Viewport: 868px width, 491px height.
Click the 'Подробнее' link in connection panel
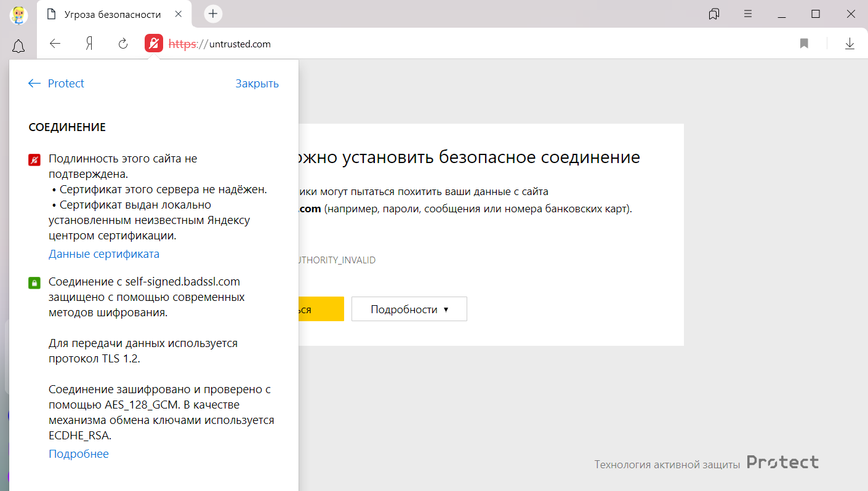(x=79, y=454)
